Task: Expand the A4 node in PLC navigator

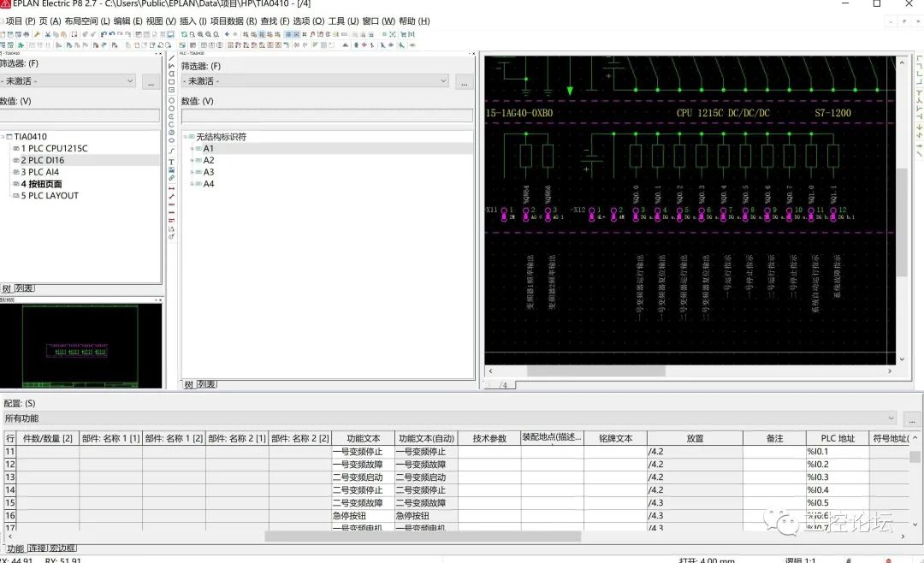Action: 192,184
